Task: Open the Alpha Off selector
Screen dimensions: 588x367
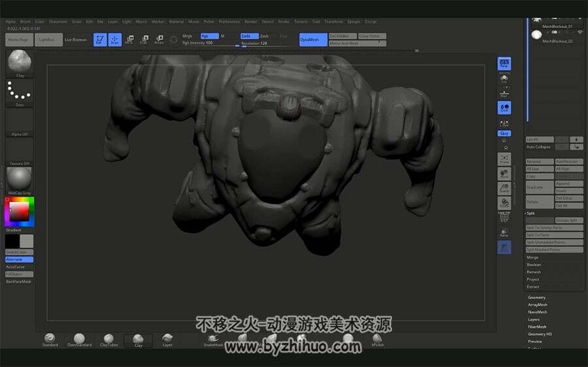Action: click(20, 122)
